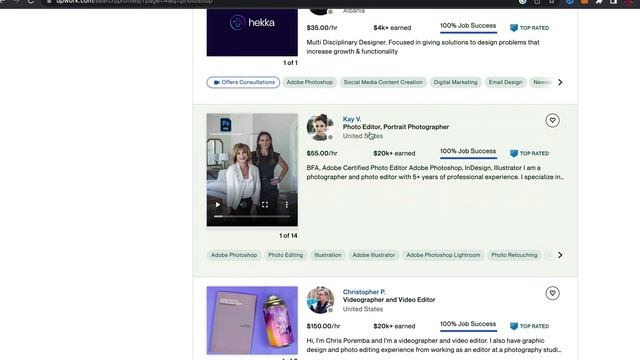Viewport: 640px width, 360px height.
Task: Select the Digital Marketing skill tag
Action: click(455, 82)
